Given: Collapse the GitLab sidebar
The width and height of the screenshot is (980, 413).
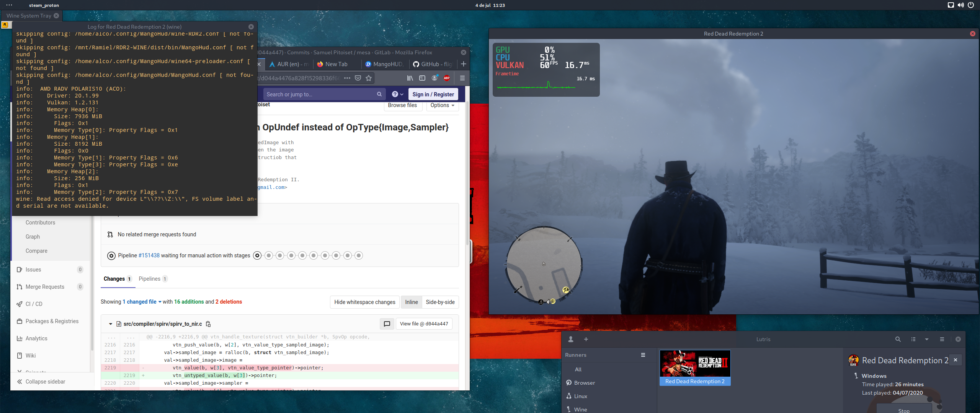Looking at the screenshot, I should point(41,382).
